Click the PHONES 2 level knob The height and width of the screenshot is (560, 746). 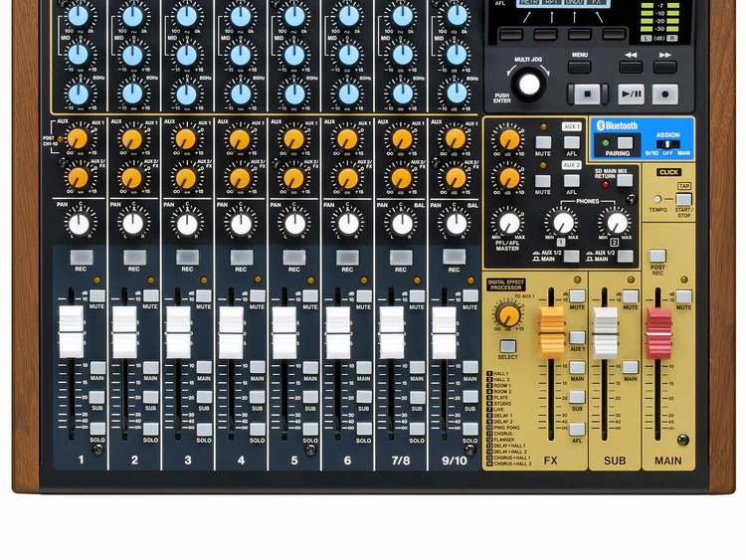click(x=617, y=223)
